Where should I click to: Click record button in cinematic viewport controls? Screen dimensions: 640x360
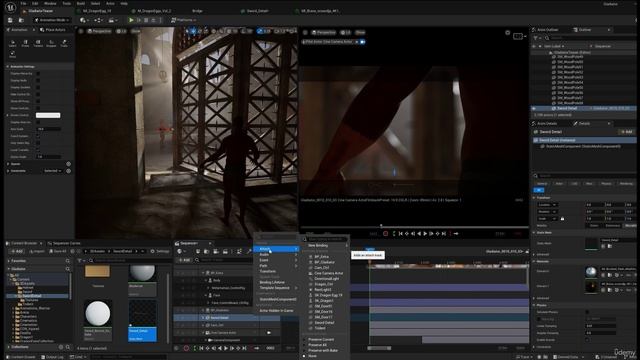point(385,233)
